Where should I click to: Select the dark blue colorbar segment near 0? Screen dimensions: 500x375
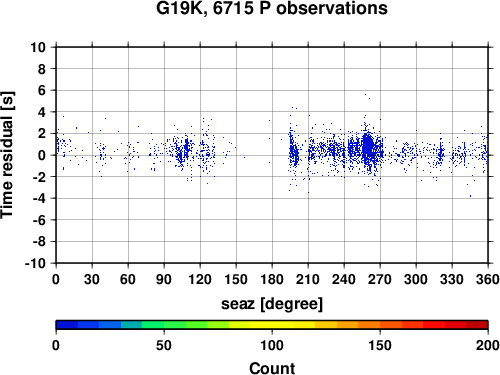point(67,325)
